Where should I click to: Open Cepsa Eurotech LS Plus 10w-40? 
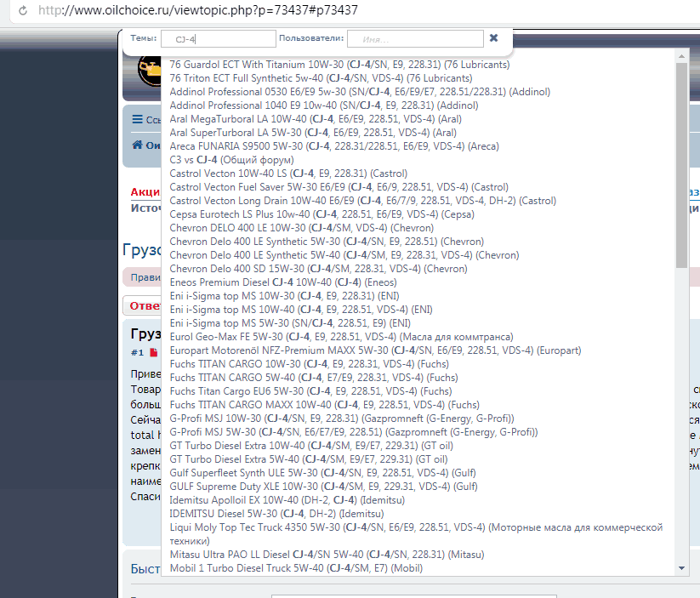point(322,214)
